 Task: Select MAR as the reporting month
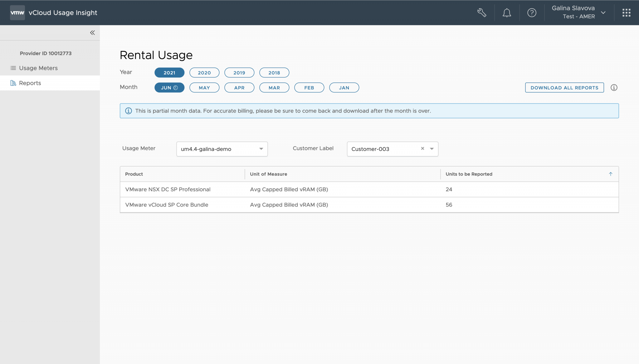[x=274, y=88]
